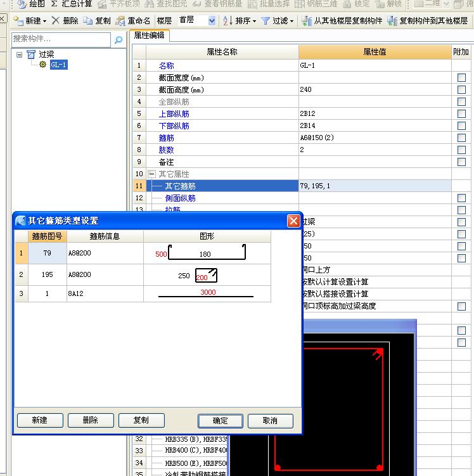Click the 搜索构件 search field
Screen dimensions: 474x476
click(61, 39)
